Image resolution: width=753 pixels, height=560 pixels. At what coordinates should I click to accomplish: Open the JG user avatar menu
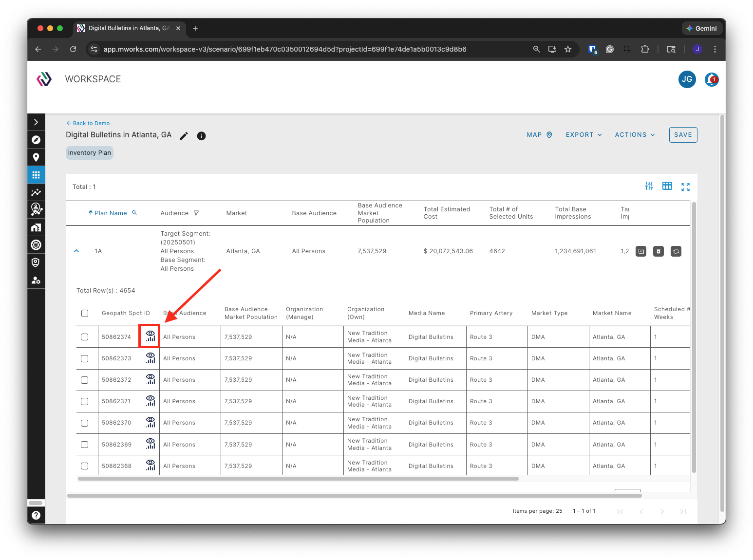click(x=687, y=79)
